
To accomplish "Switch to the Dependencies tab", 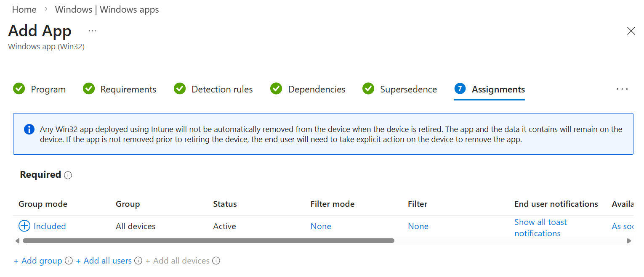I will (317, 89).
